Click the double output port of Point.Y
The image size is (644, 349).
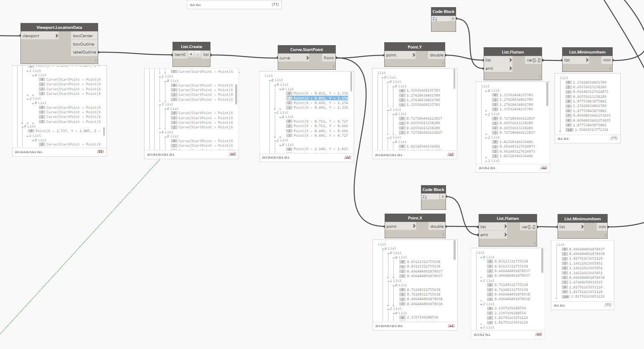[437, 55]
